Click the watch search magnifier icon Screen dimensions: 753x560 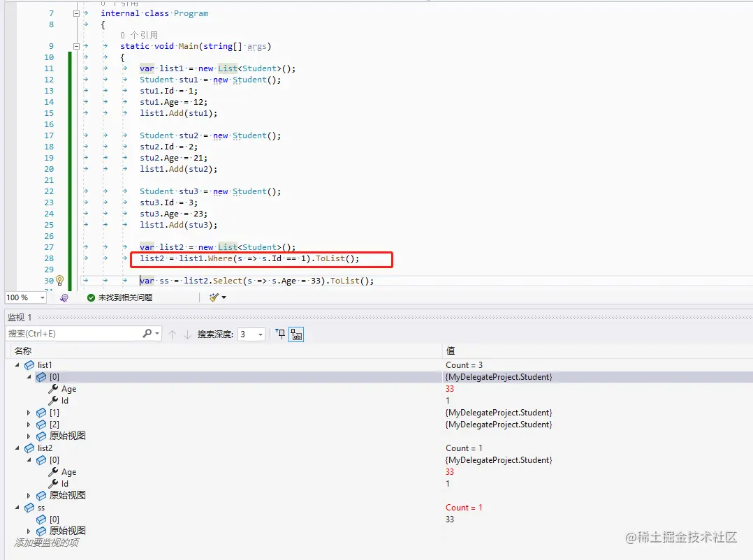click(x=147, y=333)
